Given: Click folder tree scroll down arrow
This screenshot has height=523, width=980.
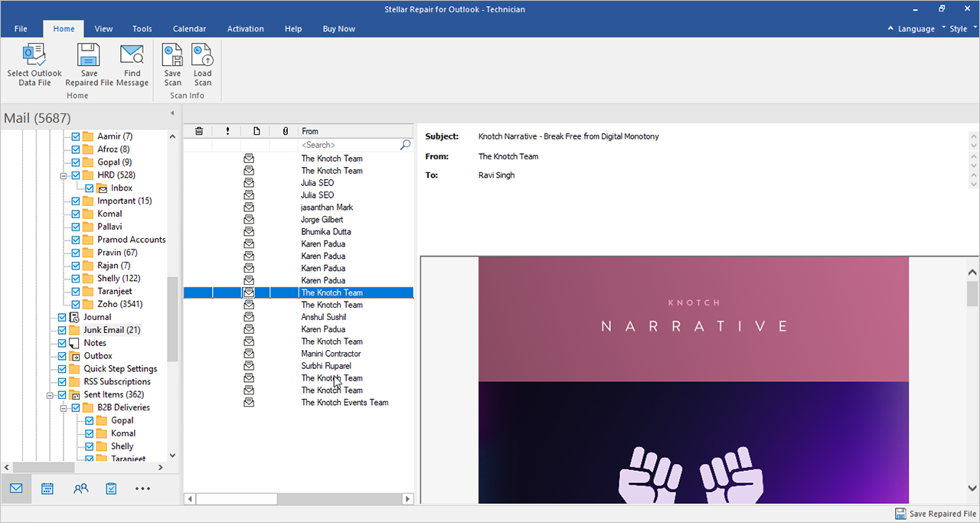Looking at the screenshot, I should (x=172, y=455).
